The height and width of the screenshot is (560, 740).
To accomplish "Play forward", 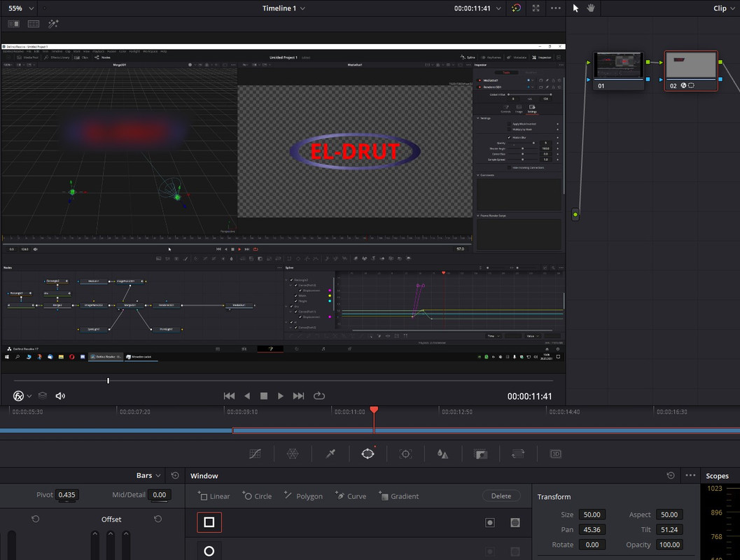I will (x=281, y=395).
